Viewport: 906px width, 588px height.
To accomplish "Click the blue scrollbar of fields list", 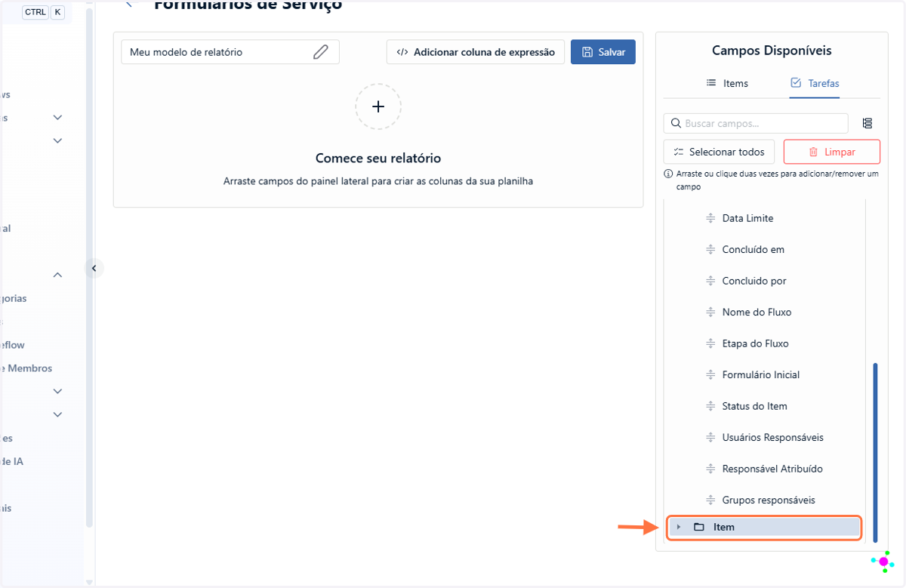I will (x=875, y=451).
